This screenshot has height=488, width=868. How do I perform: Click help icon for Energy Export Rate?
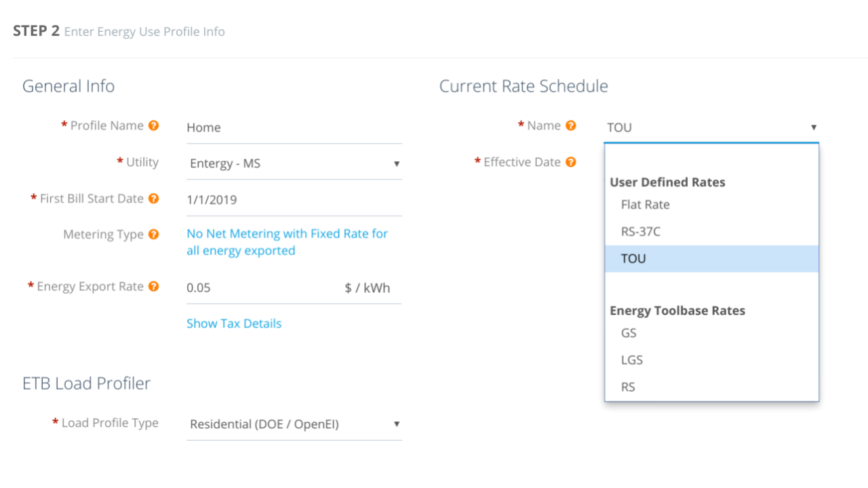[x=154, y=286]
